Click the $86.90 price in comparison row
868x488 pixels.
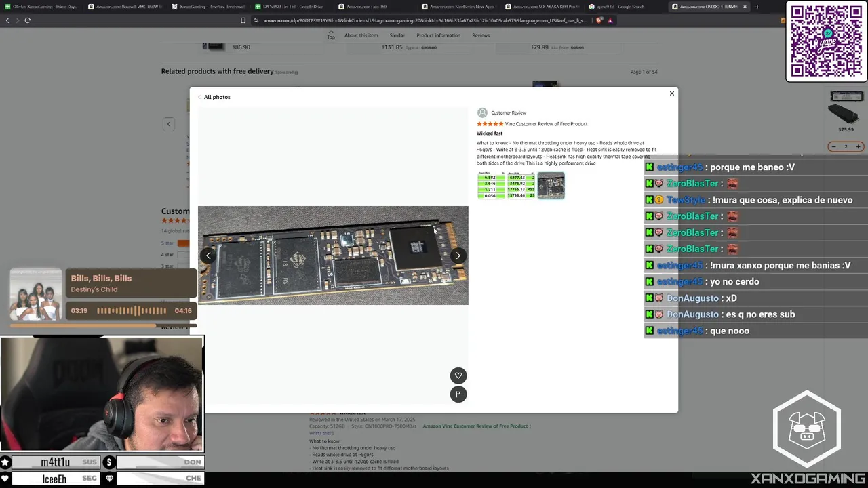pyautogui.click(x=241, y=47)
